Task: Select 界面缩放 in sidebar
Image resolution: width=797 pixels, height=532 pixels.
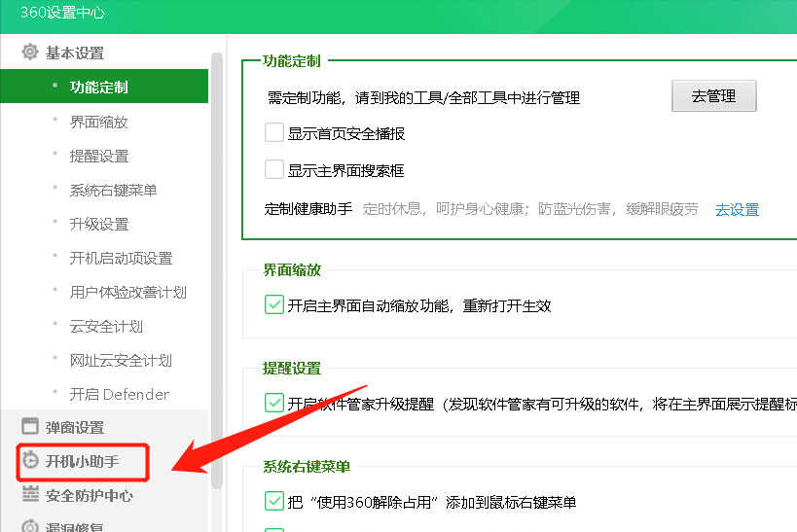Action: tap(98, 122)
